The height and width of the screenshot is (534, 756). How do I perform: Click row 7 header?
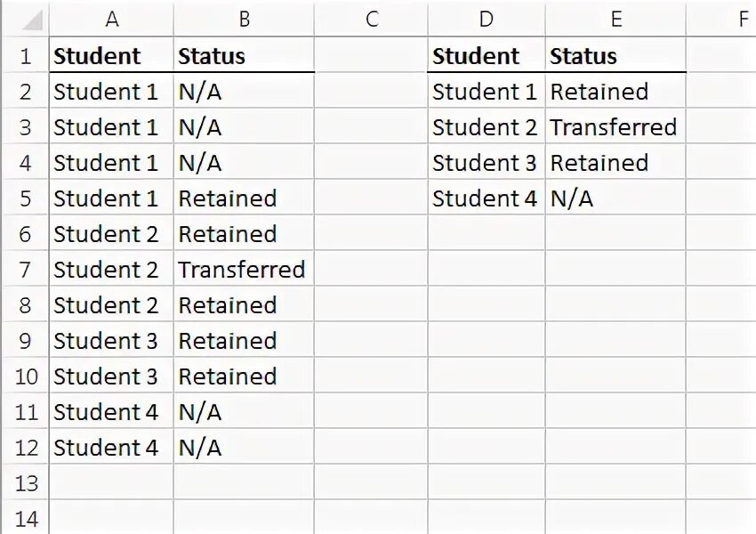(x=25, y=270)
